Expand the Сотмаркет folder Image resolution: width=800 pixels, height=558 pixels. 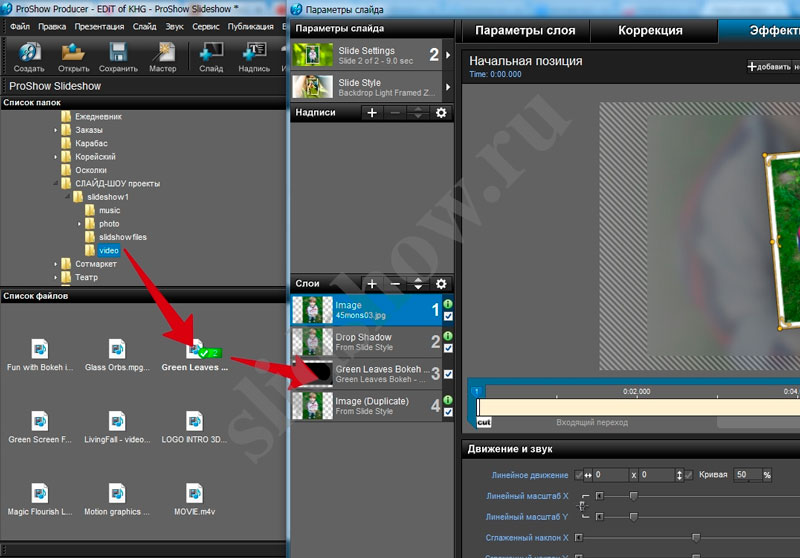pos(55,264)
